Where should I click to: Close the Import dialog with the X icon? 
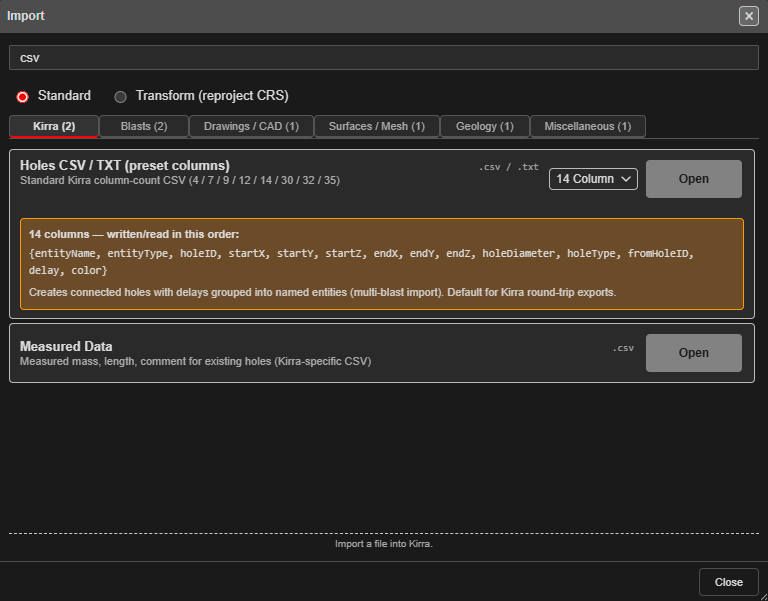coord(748,16)
